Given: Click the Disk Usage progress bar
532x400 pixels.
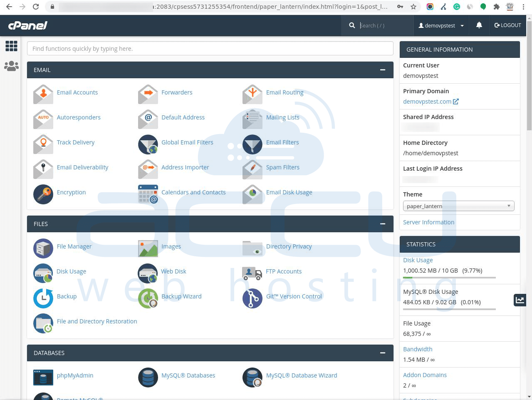Looking at the screenshot, I should click(449, 278).
